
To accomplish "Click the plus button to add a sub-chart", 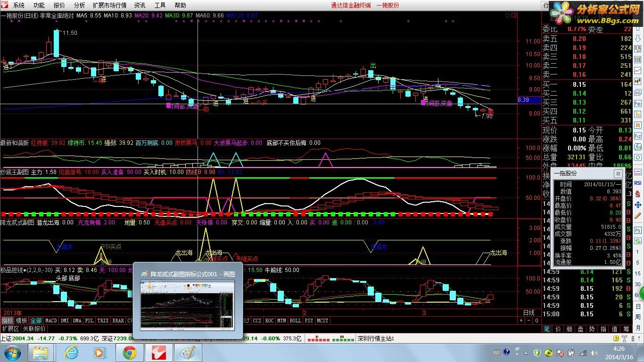I will tap(521, 321).
